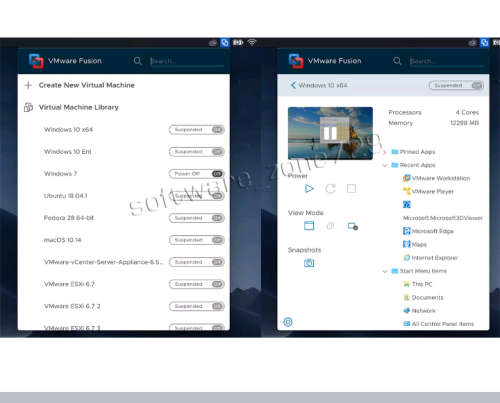
Task: Click the search magnifier icon in left panel
Action: coord(137,61)
